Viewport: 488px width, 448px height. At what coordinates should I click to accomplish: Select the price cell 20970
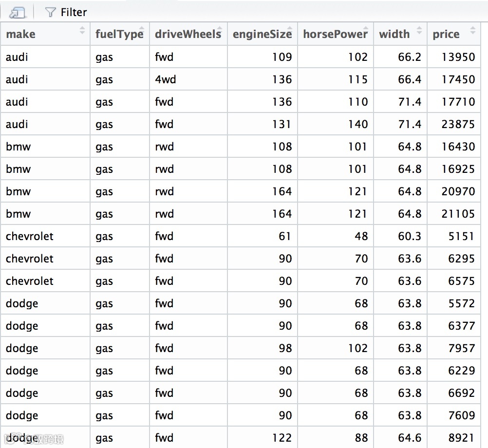454,191
